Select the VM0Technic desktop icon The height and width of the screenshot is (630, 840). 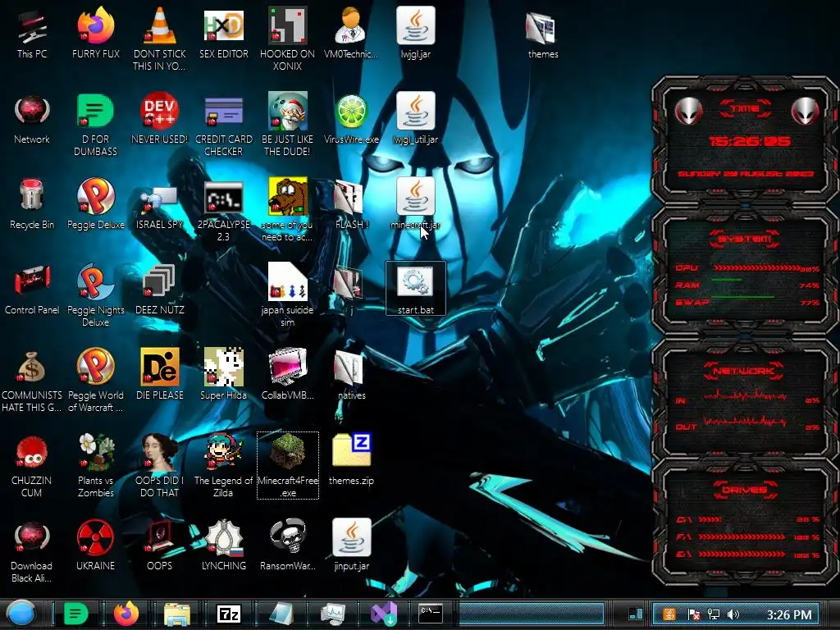point(351,25)
